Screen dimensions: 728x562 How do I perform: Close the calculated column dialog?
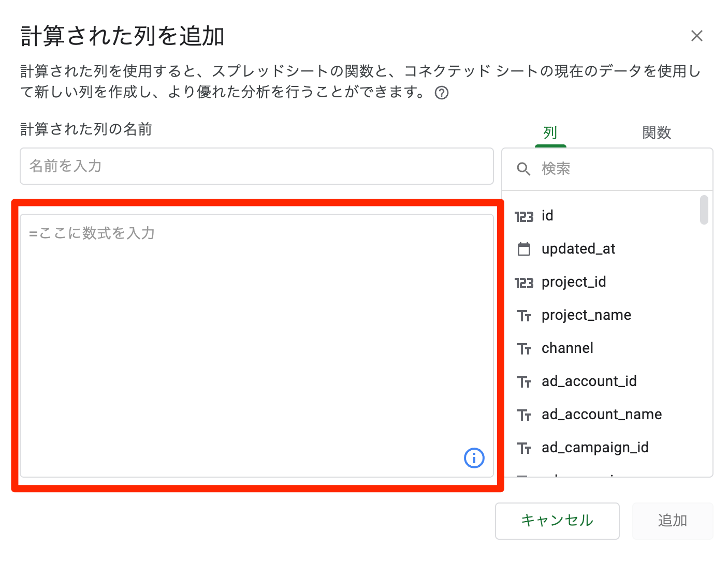click(x=696, y=36)
